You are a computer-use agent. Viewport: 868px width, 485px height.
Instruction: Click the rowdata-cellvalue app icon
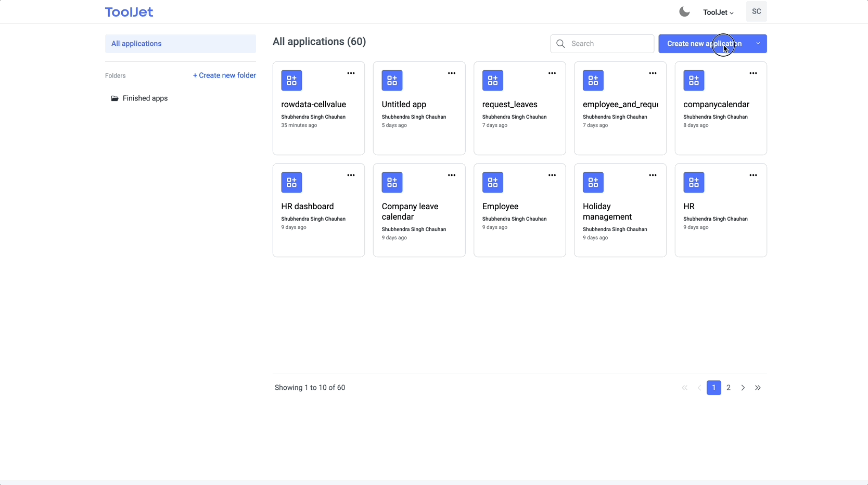coord(291,81)
